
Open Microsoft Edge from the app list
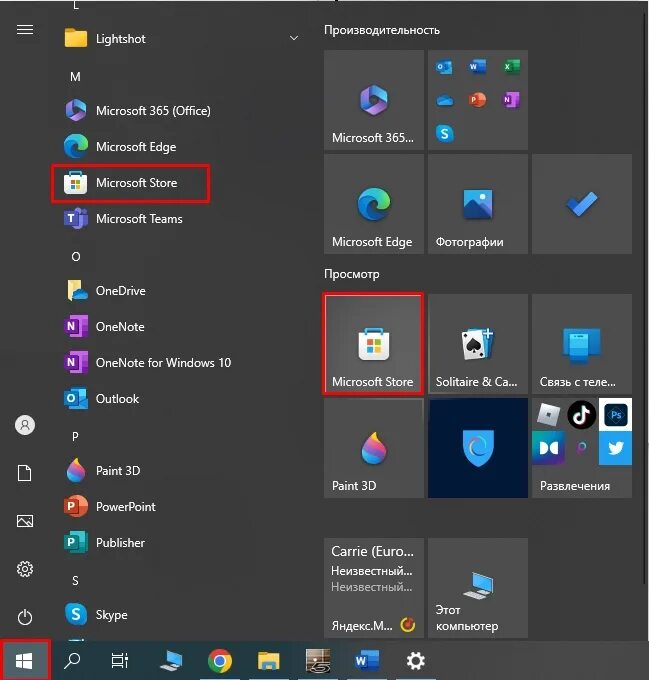(x=180, y=147)
